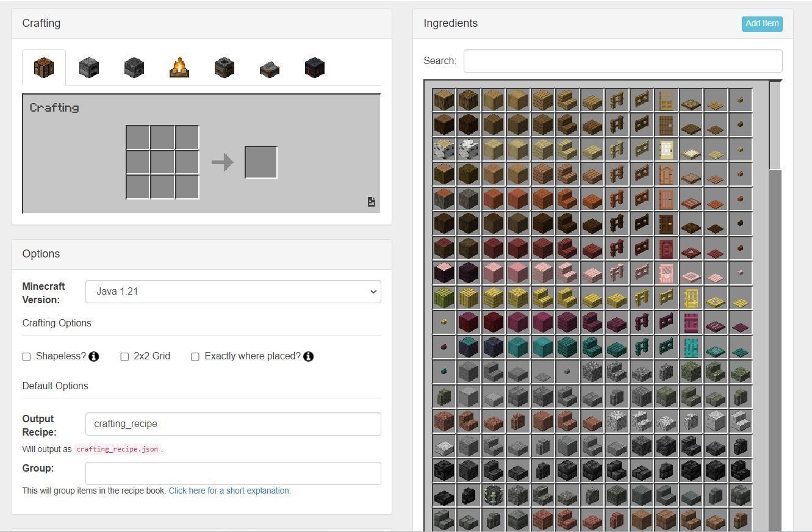The height and width of the screenshot is (532, 812).
Task: Choose the oak stairs ingredient
Action: (x=567, y=100)
